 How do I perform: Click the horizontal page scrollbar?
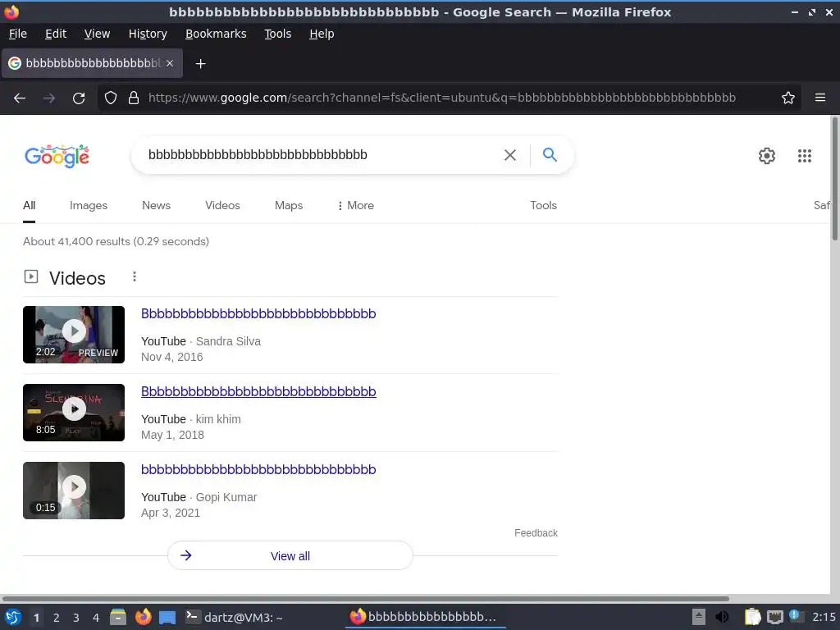[365, 598]
